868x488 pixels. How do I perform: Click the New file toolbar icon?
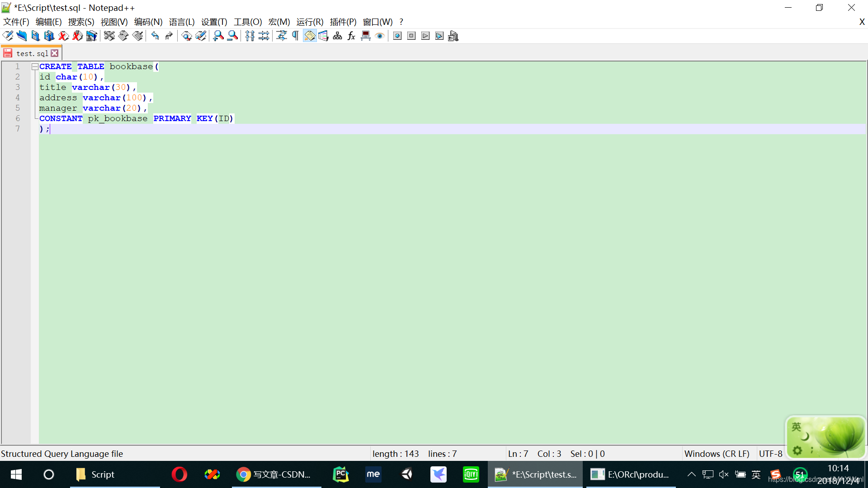click(8, 36)
